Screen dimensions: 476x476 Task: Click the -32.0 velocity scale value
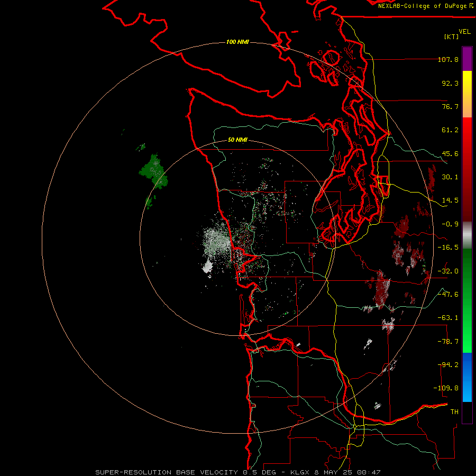click(448, 271)
